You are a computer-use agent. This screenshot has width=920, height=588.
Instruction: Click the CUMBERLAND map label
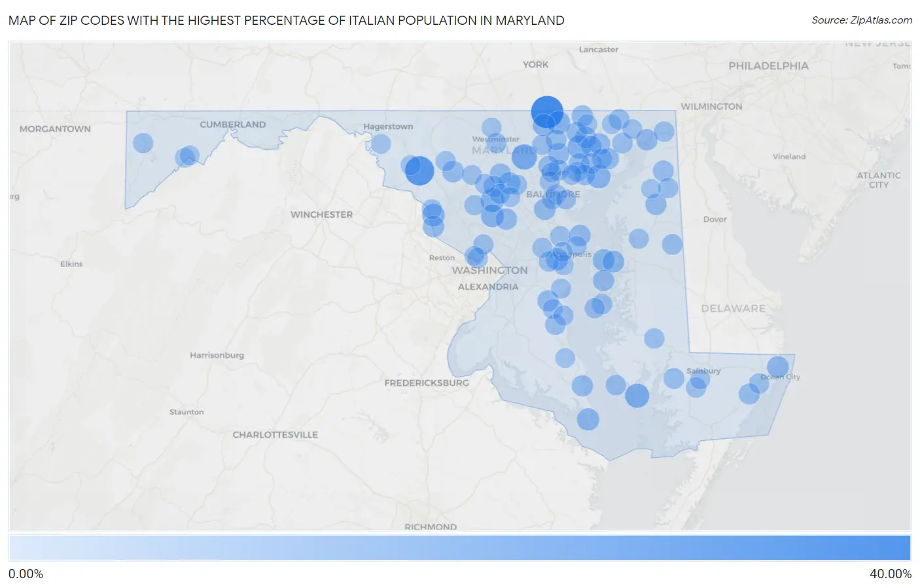[233, 124]
